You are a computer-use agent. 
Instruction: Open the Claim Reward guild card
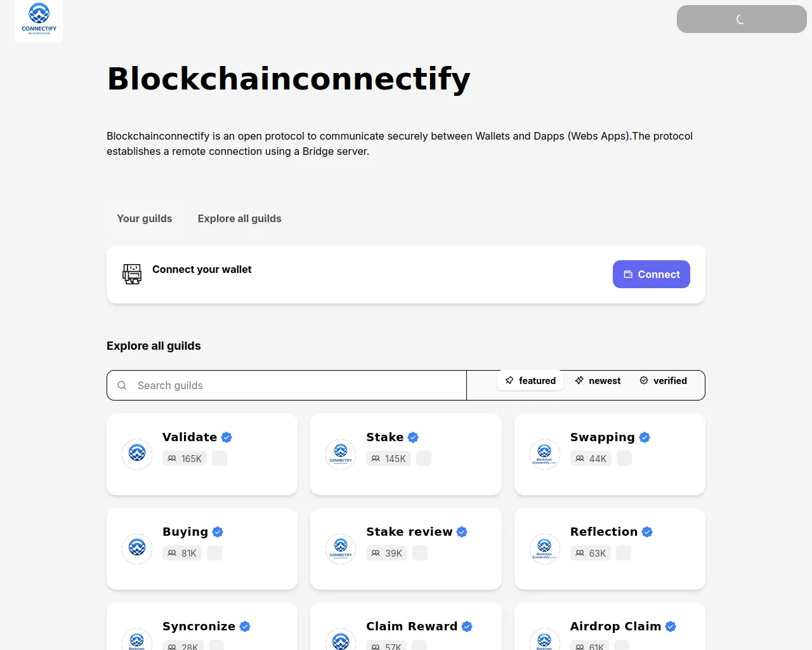(406, 628)
